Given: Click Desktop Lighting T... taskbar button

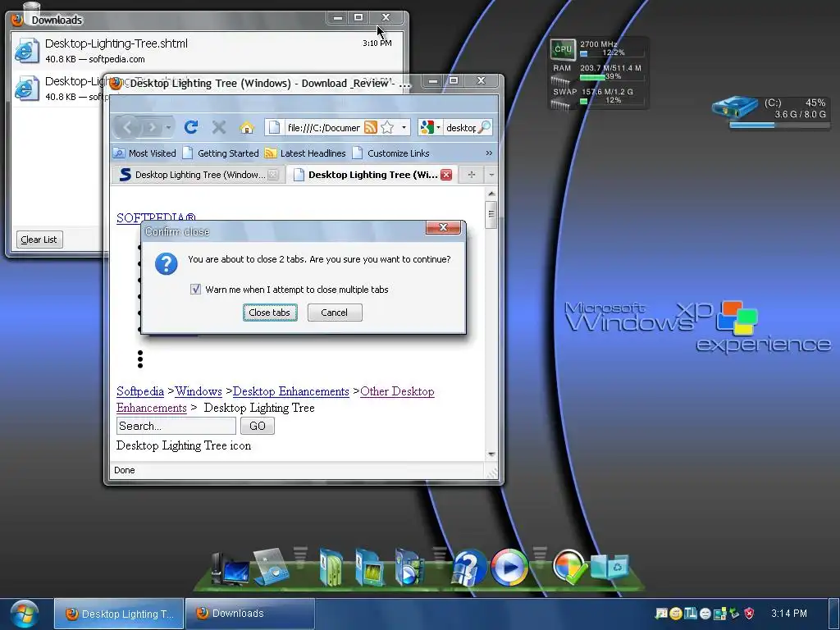Looking at the screenshot, I should tap(119, 614).
